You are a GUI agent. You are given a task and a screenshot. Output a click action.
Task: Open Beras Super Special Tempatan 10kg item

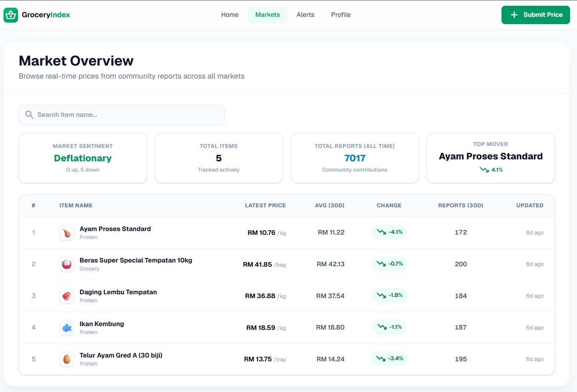pyautogui.click(x=136, y=261)
